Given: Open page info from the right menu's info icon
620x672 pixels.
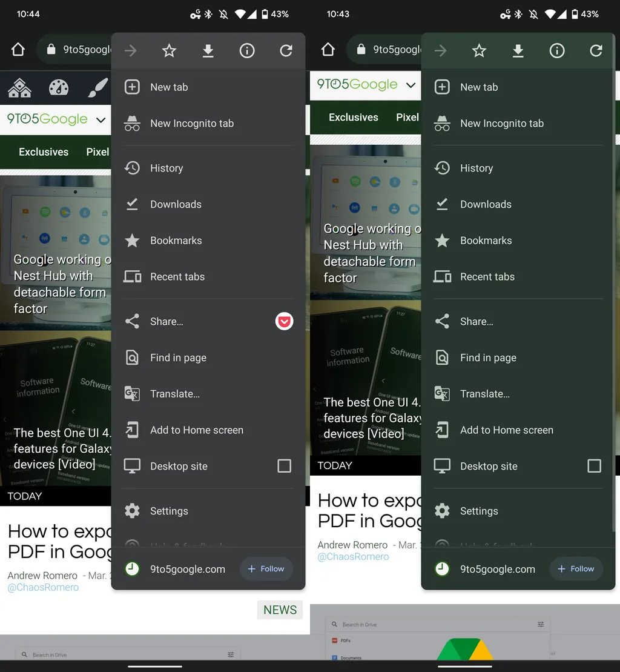Looking at the screenshot, I should 557,51.
